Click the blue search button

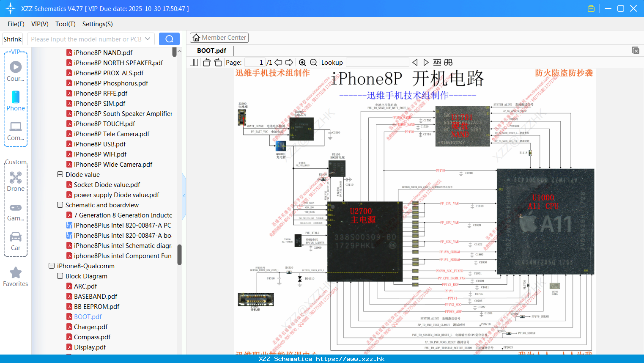tap(169, 39)
